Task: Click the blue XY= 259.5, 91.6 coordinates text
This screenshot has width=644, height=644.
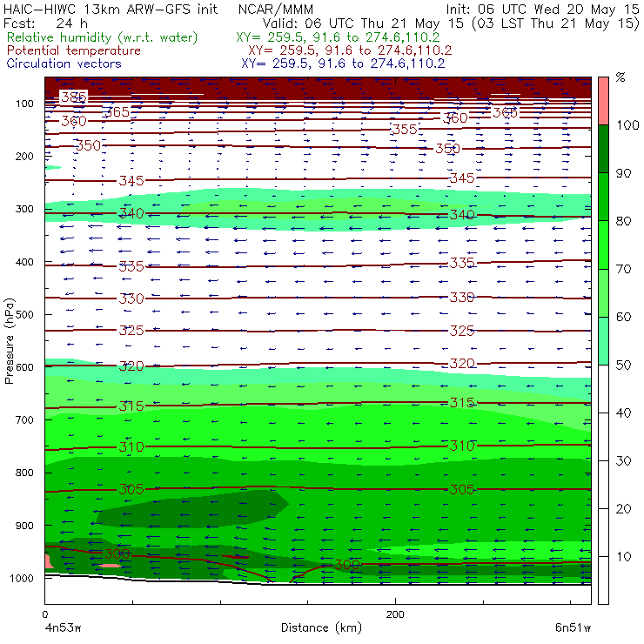Action: coord(343,64)
